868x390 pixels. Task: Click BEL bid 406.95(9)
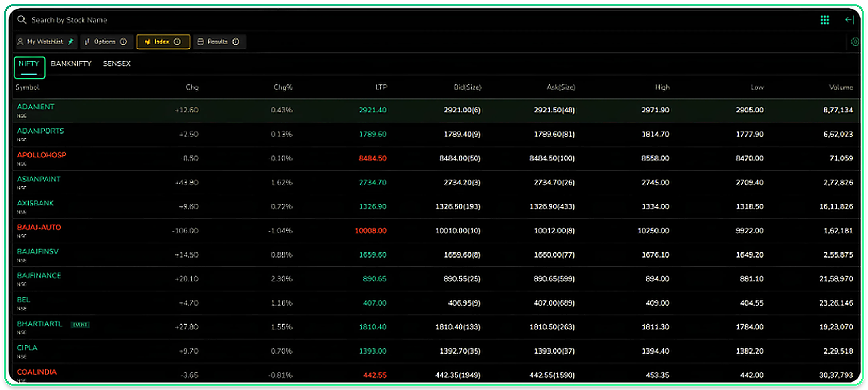coord(464,303)
